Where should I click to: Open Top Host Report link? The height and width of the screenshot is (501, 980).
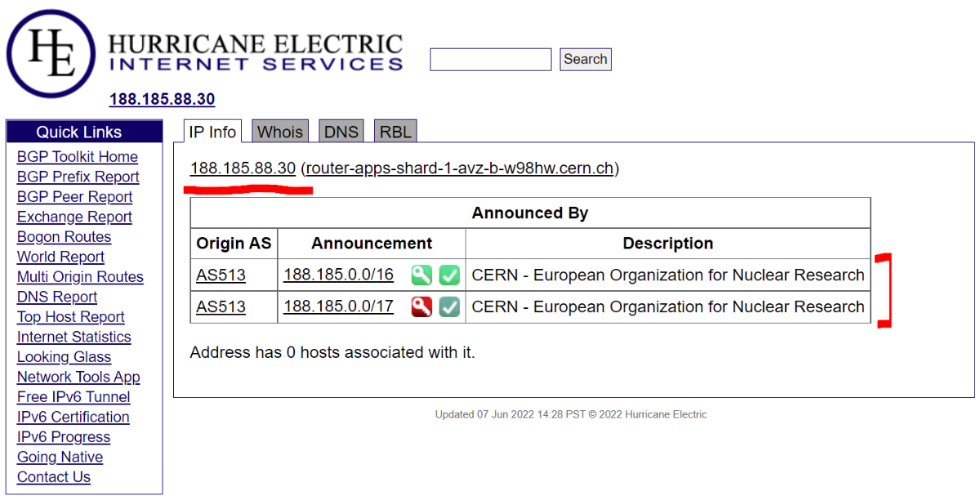click(x=71, y=317)
